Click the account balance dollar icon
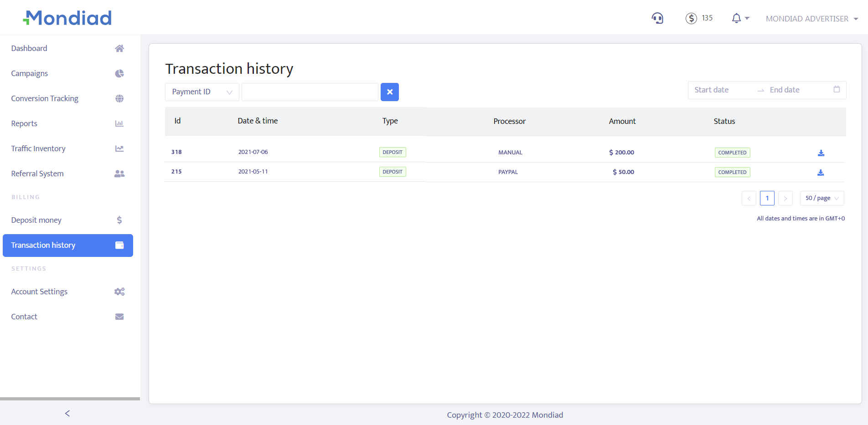The height and width of the screenshot is (425, 868). click(691, 18)
